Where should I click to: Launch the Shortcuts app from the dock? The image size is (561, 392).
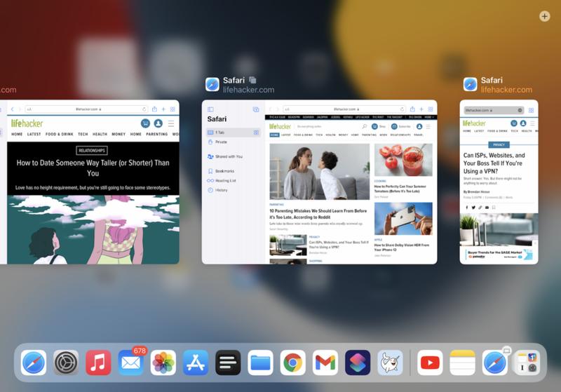[358, 363]
